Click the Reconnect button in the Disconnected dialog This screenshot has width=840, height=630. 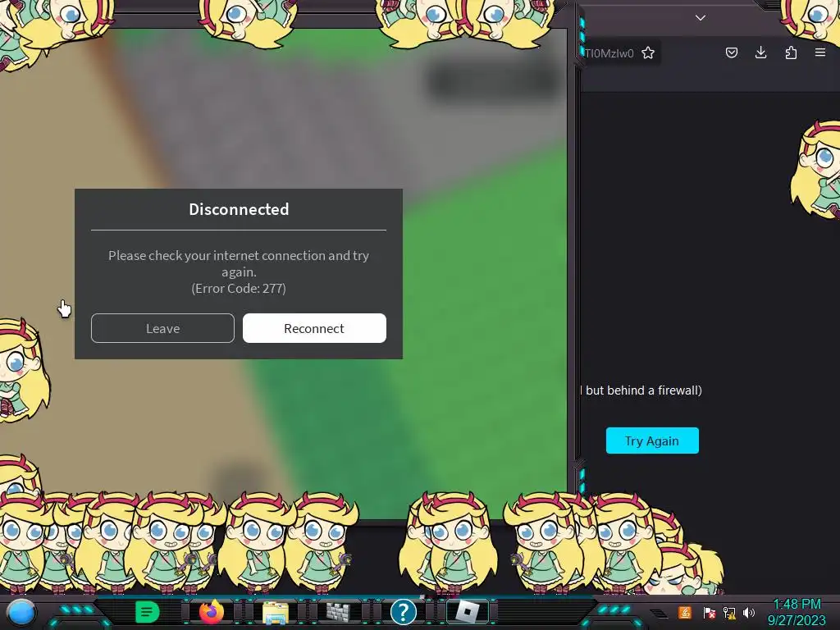tap(314, 328)
